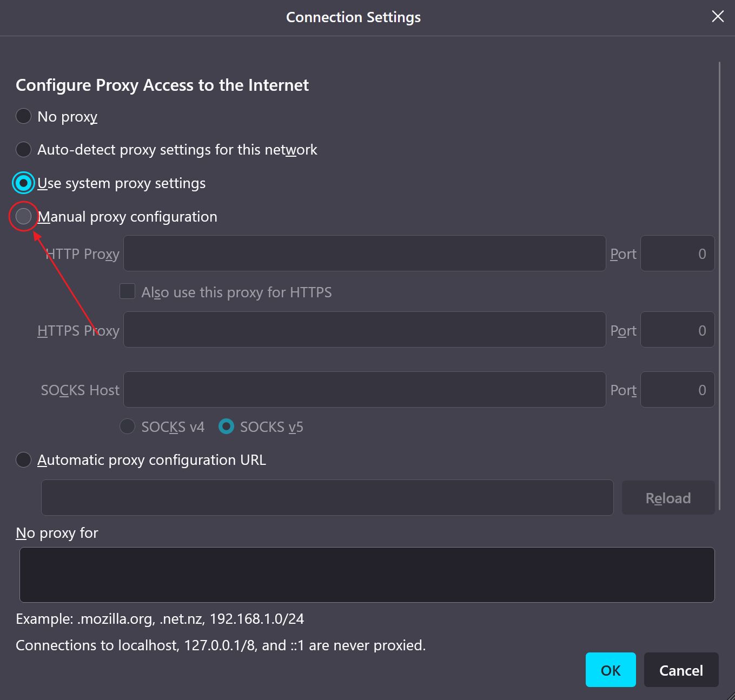Select the Automatic proxy configuration URL option

[23, 459]
